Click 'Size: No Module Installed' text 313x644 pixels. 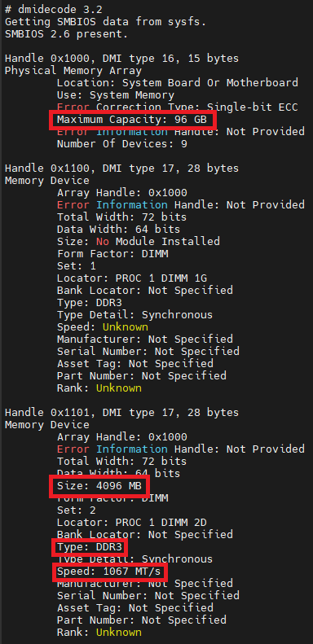click(139, 242)
